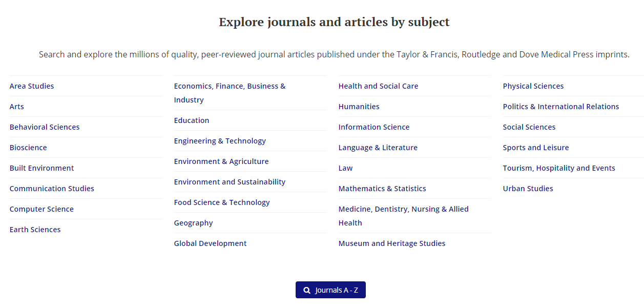Image resolution: width=644 pixels, height=307 pixels.
Task: Go to Language & Literature subject
Action: point(378,148)
